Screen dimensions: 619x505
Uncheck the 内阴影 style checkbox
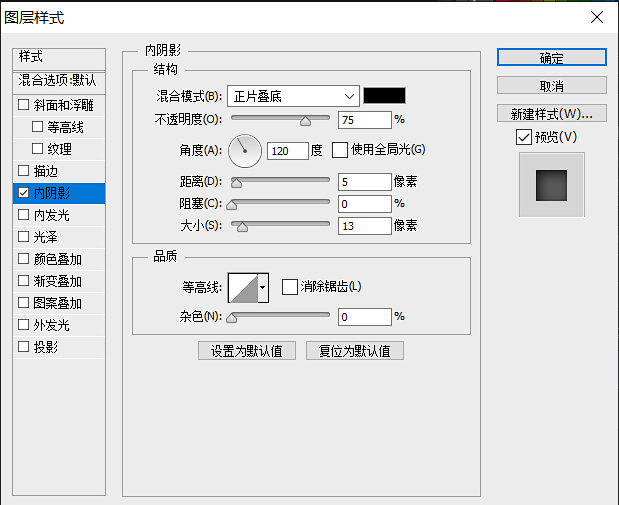point(23,193)
